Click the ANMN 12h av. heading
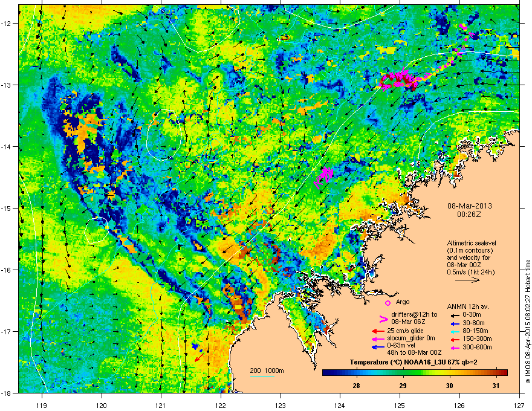This screenshot has width=532, height=411. (468, 306)
